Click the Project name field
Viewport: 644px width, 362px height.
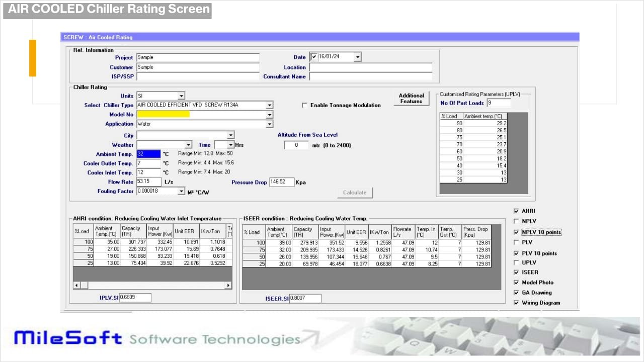coord(198,57)
